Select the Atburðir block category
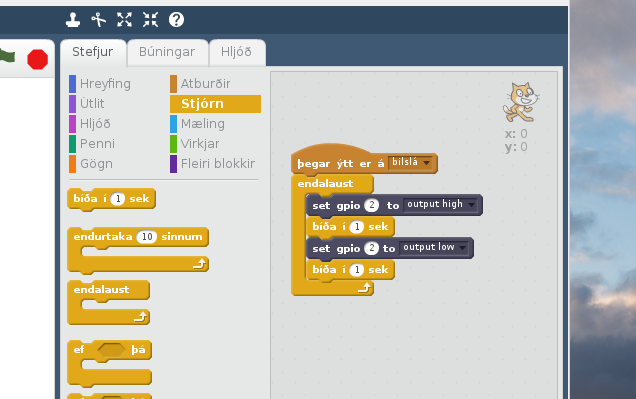Image resolution: width=636 pixels, height=399 pixels. tap(200, 84)
